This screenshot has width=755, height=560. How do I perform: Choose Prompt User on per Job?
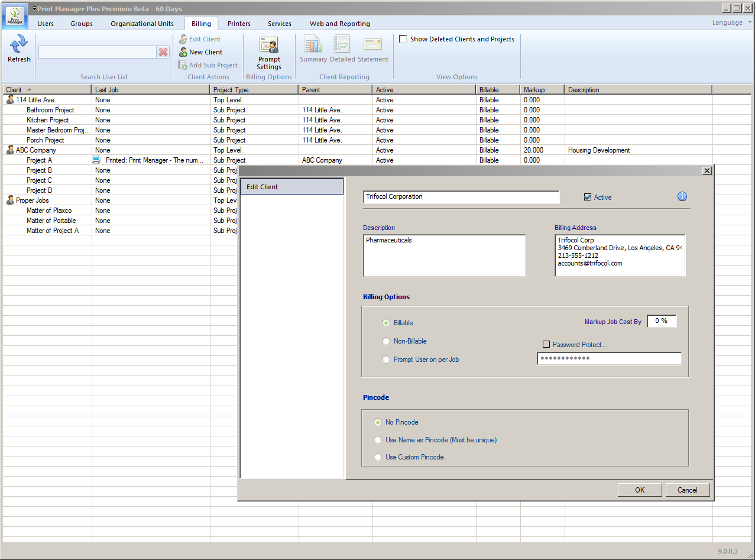point(386,360)
